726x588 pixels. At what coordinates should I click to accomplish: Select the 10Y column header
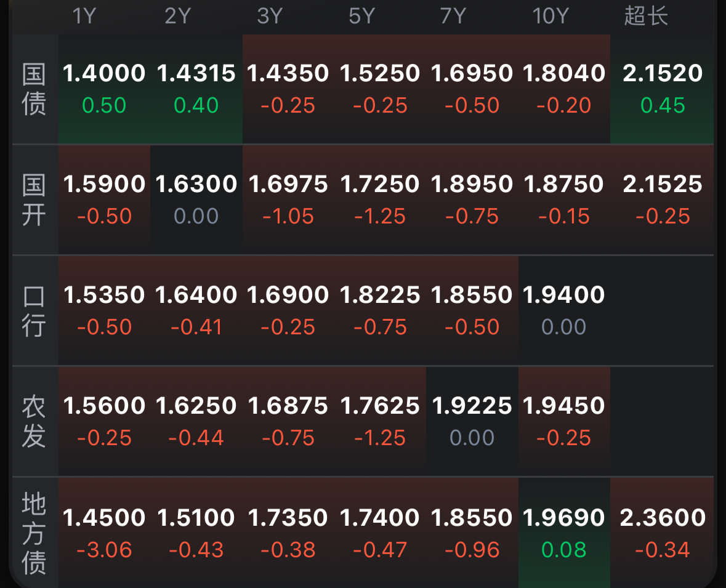tap(551, 16)
